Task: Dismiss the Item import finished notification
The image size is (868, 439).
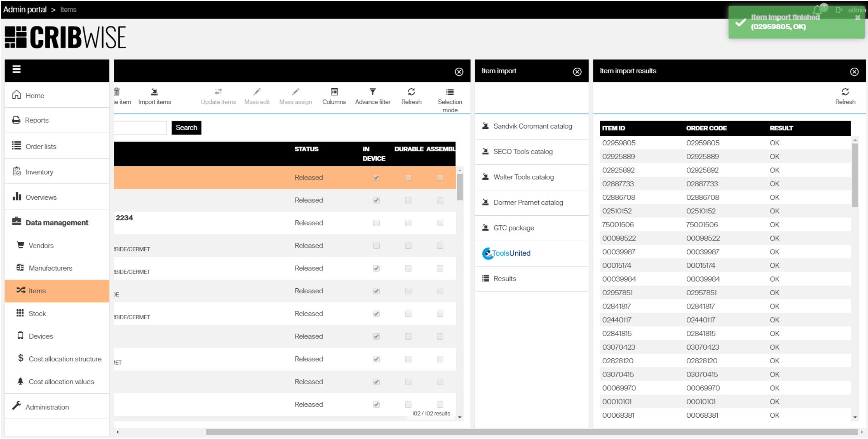Action: tap(858, 17)
